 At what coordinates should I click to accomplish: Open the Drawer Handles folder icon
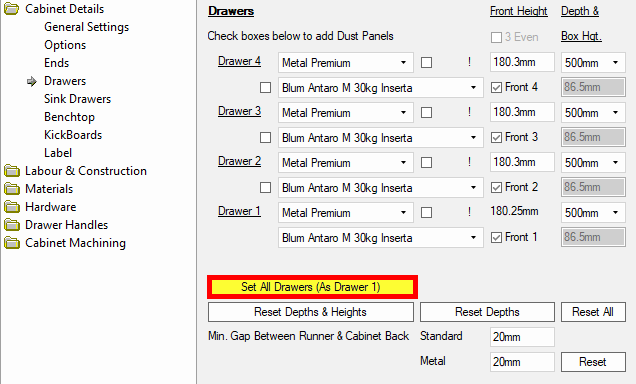12,225
